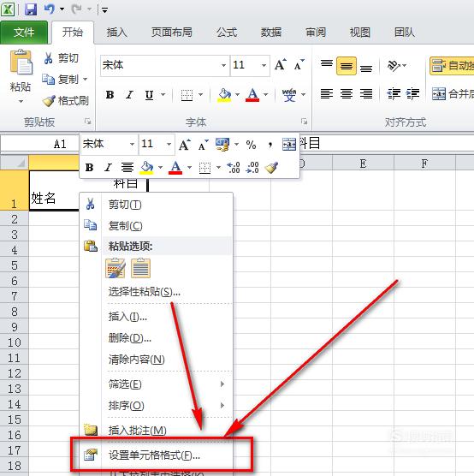Click Increase Decimal icon in mini toolbar
This screenshot has height=476, width=474.
234,167
